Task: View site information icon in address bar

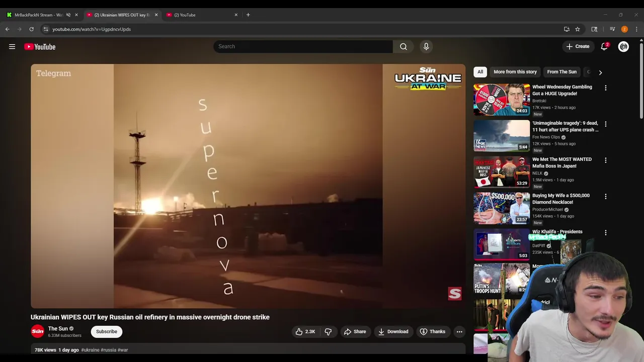Action: tap(45, 29)
